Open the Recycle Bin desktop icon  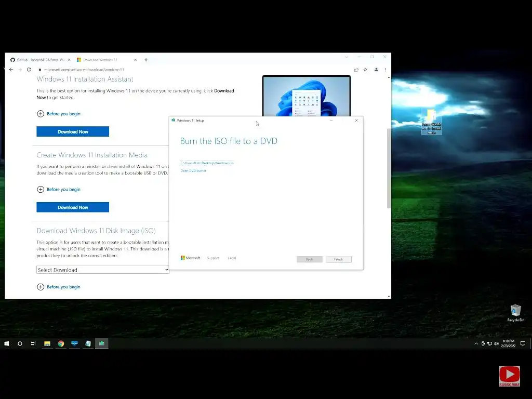516,313
